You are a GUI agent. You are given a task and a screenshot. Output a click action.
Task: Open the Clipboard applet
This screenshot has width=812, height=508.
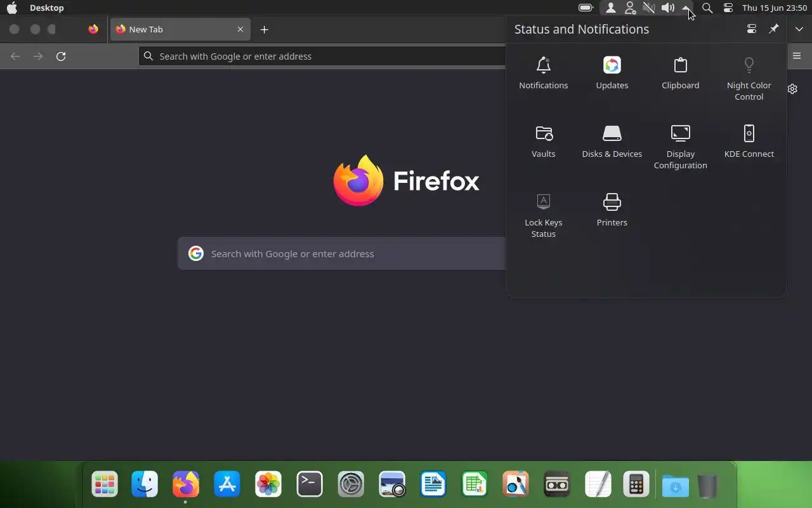click(680, 73)
